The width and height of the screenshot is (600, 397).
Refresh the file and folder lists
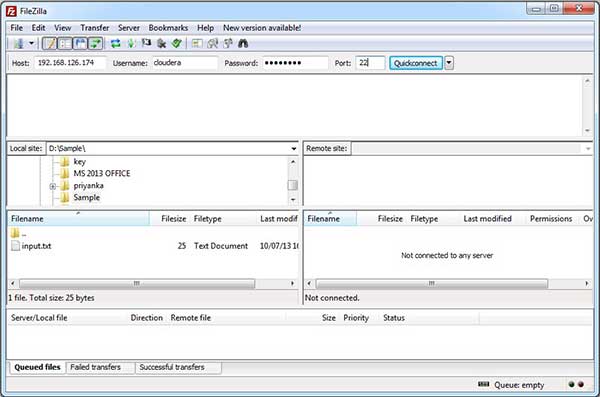pos(116,43)
